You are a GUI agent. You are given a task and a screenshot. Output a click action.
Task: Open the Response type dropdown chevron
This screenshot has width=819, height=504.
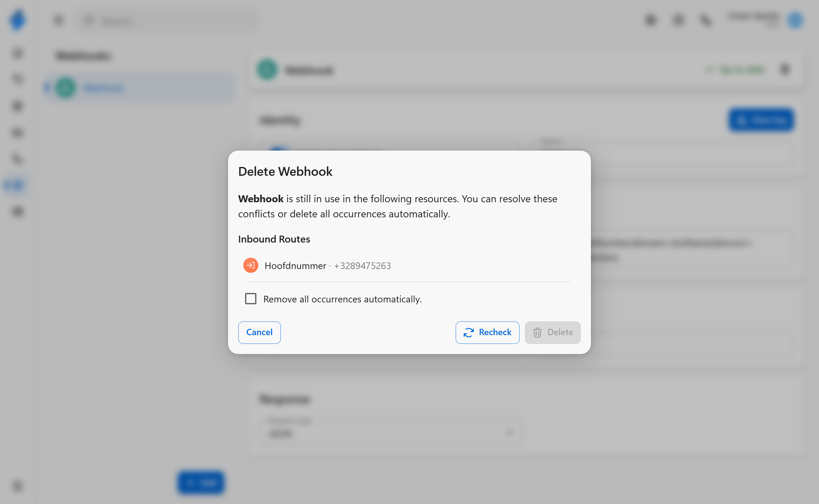[509, 433]
